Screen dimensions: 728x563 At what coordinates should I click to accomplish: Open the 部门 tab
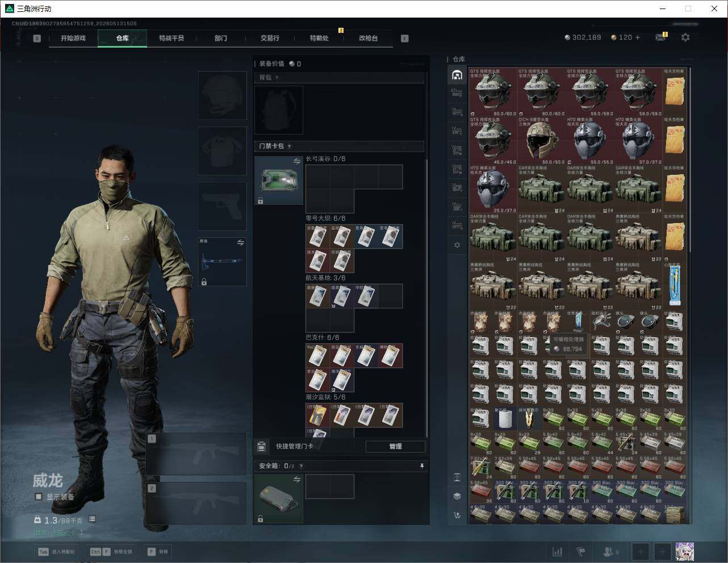pyautogui.click(x=220, y=38)
